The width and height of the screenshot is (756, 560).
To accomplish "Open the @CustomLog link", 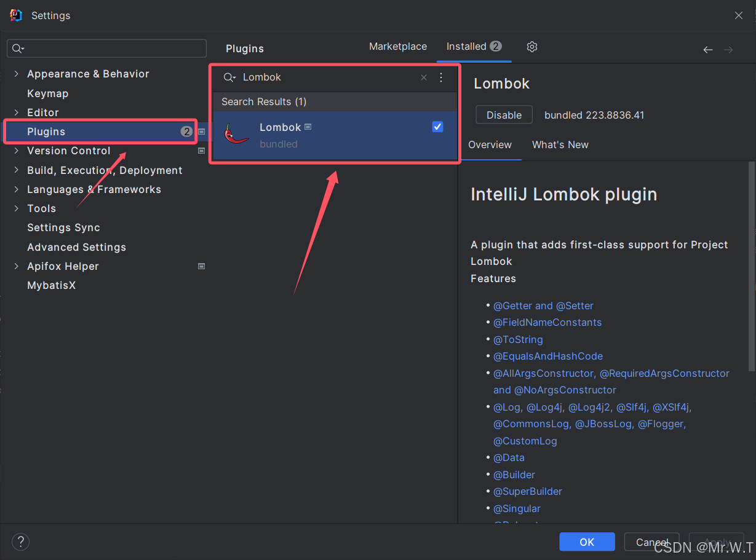I will click(525, 441).
